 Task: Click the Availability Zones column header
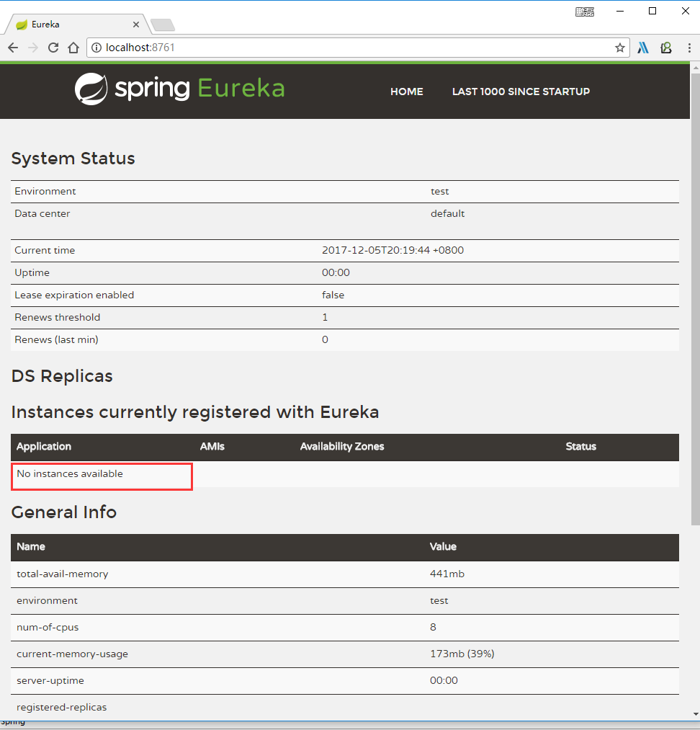coord(342,447)
